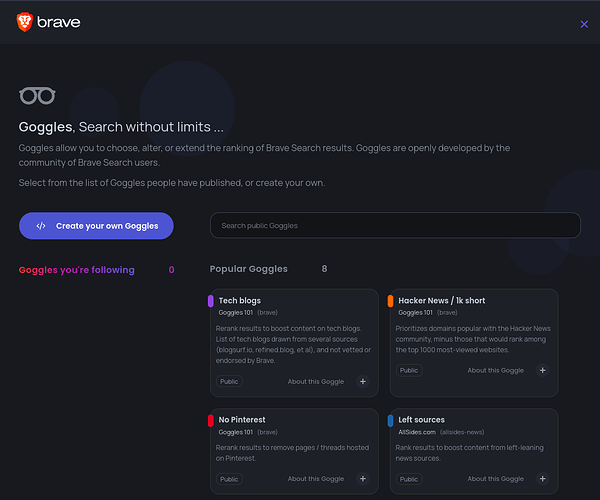Open About this Goggle for Tech blogs
600x500 pixels.
[x=315, y=382]
